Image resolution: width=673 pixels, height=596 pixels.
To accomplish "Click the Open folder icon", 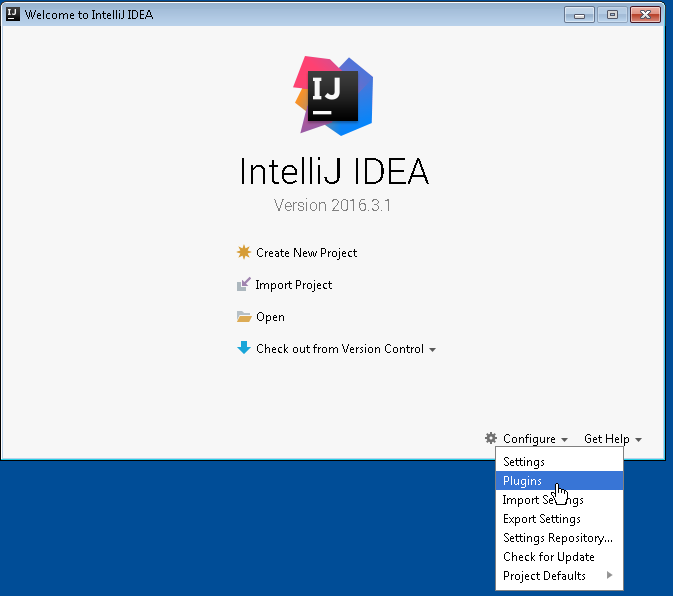I will coord(244,317).
